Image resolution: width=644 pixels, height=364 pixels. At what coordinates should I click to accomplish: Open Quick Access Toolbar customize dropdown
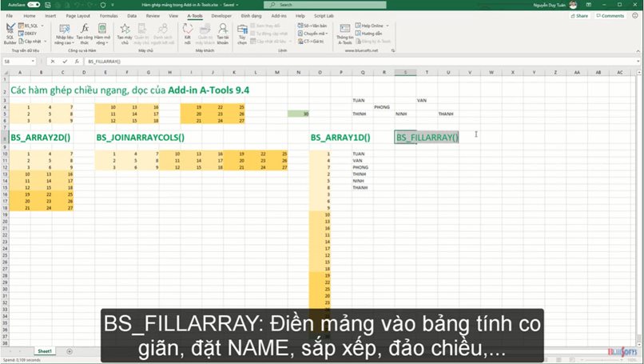coord(113,5)
